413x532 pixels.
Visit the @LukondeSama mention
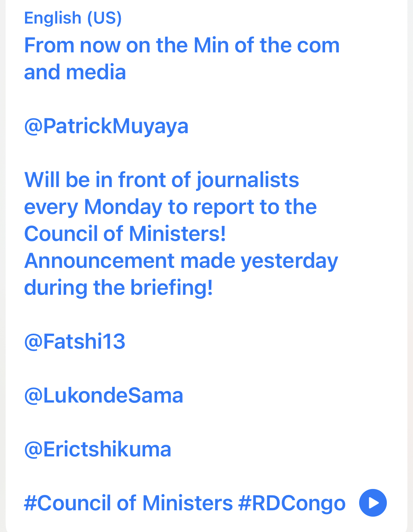[x=104, y=395]
